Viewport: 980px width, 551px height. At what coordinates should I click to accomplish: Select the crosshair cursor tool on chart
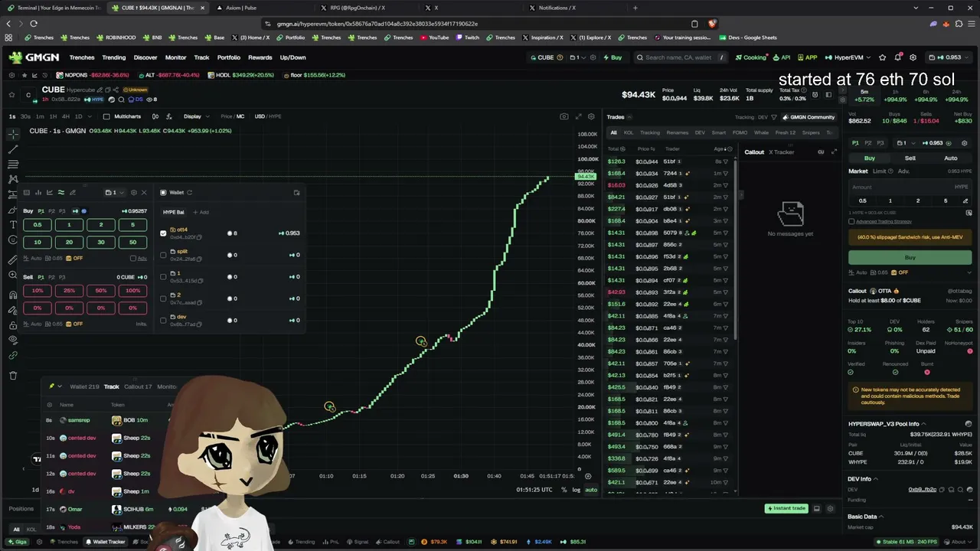click(x=13, y=134)
